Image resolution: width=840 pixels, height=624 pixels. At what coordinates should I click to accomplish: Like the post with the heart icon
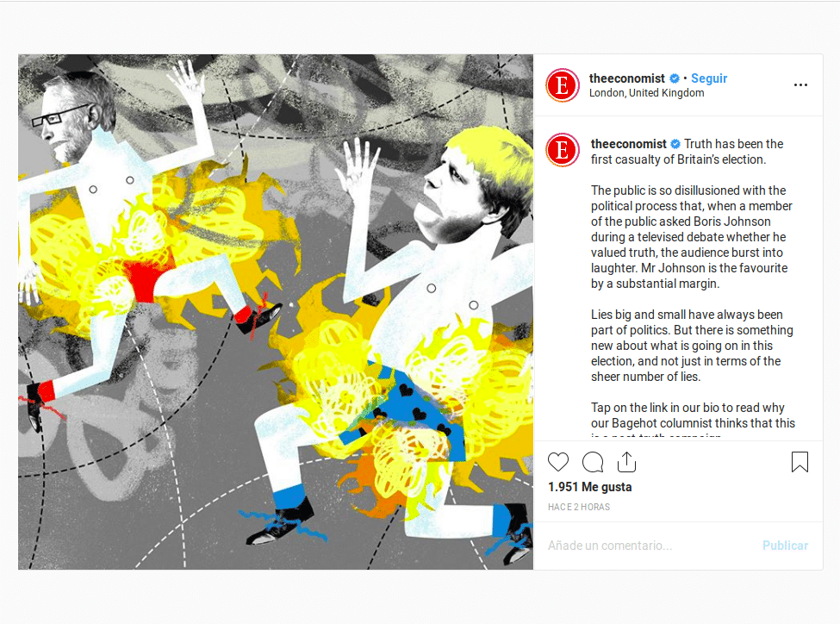click(557, 462)
